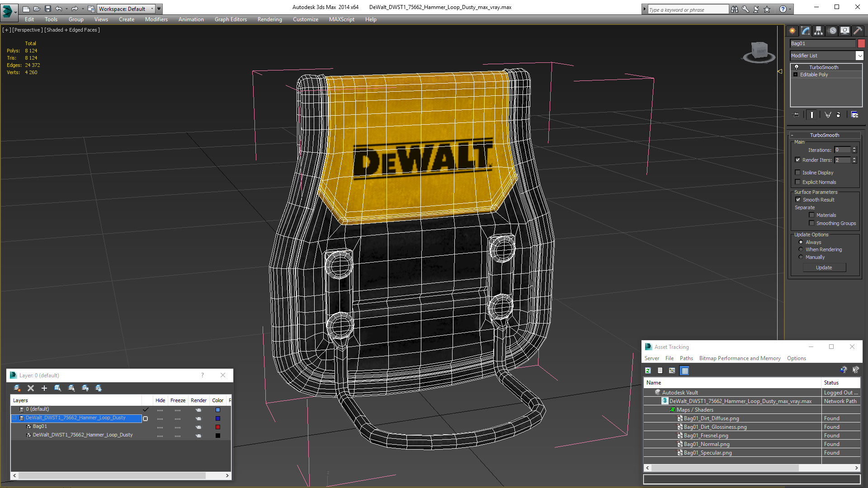Click blue color swatch for 0 (default) layer
This screenshot has width=868, height=488.
click(218, 410)
